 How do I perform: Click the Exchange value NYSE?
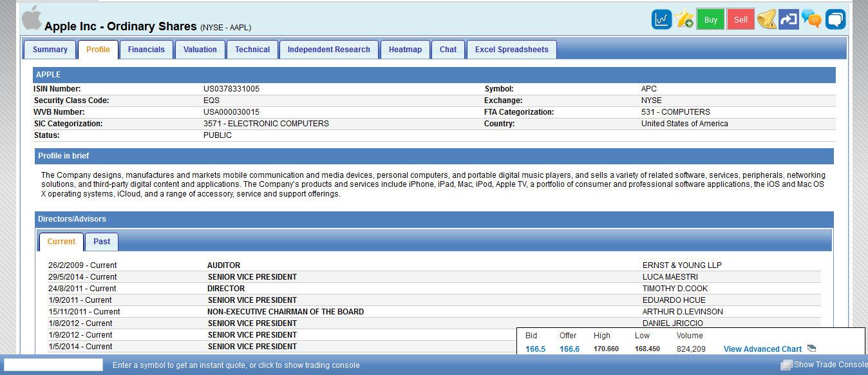point(652,101)
